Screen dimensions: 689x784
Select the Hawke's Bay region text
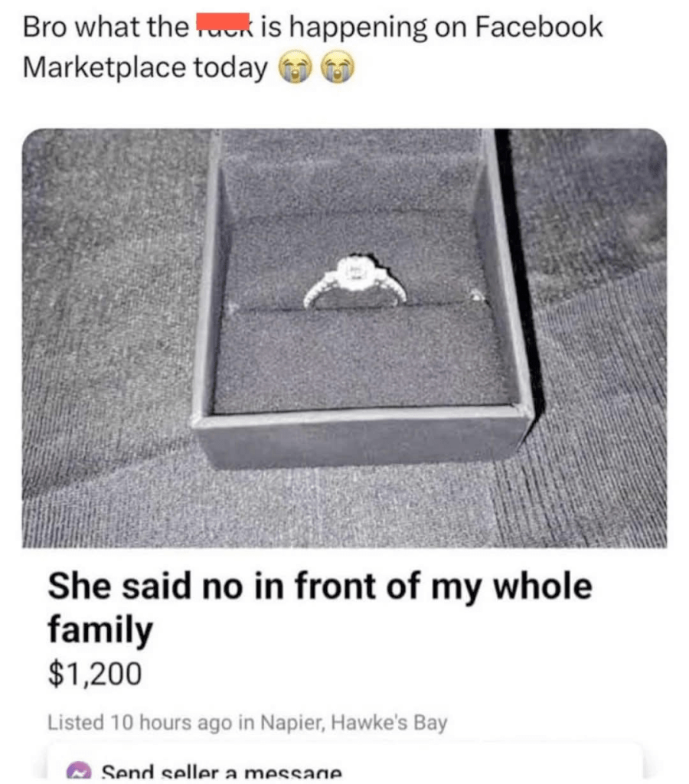click(x=389, y=723)
